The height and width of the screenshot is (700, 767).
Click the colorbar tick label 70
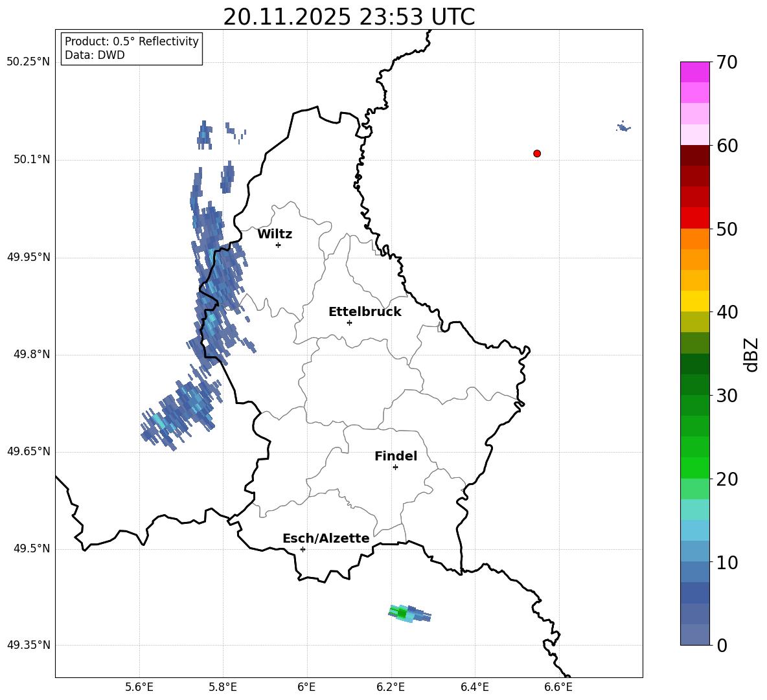(x=727, y=63)
